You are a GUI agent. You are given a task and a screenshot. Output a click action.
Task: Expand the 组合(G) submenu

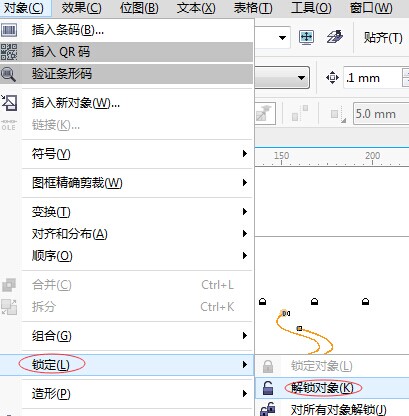(x=127, y=336)
